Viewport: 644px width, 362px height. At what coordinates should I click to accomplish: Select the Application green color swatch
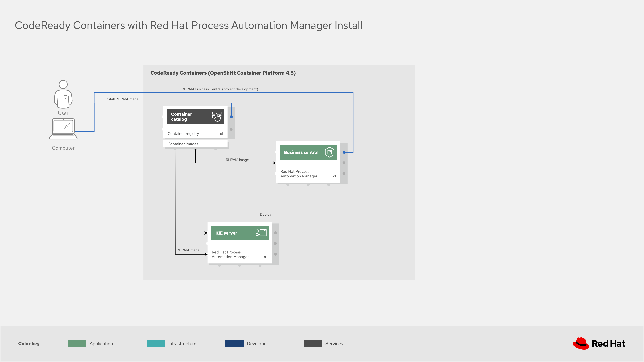point(77,344)
